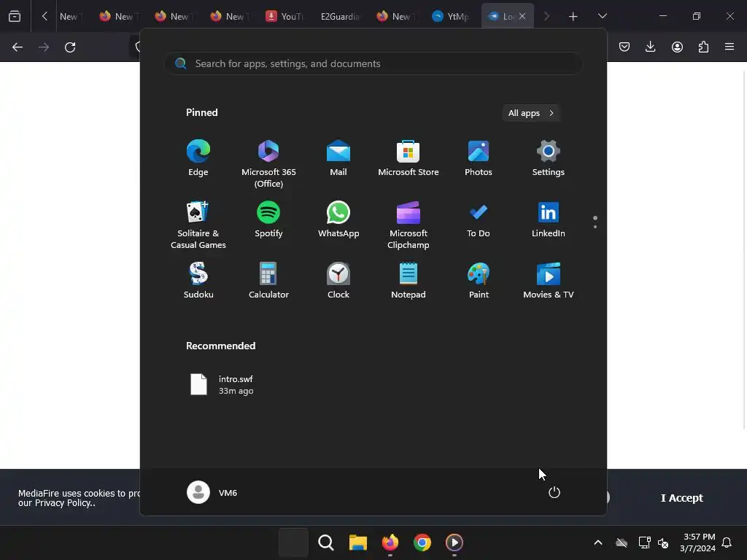Open a new Firefox tab
Image resolution: width=747 pixels, height=560 pixels.
(573, 17)
